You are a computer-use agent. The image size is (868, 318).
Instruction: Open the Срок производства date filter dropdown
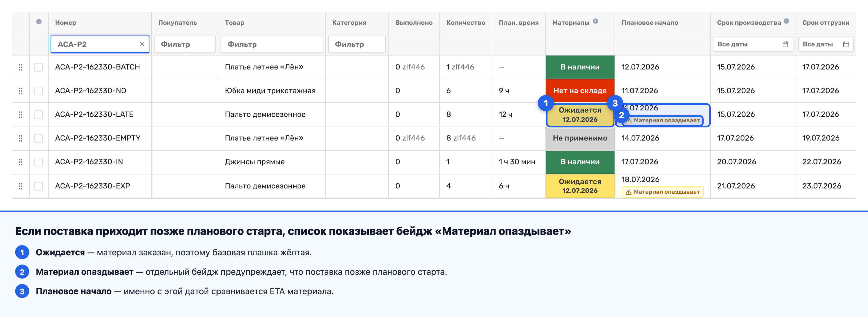[753, 44]
